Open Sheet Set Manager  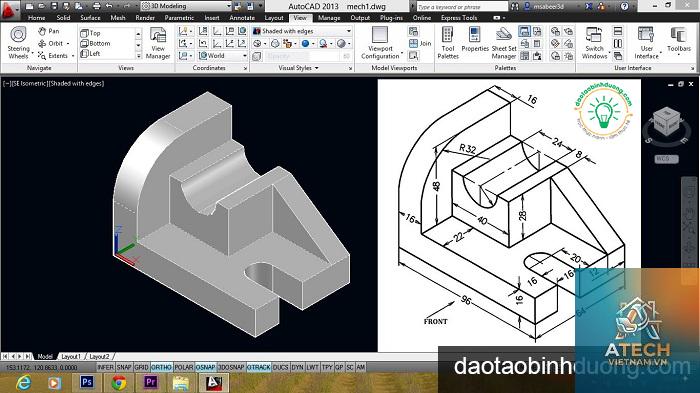coord(504,43)
